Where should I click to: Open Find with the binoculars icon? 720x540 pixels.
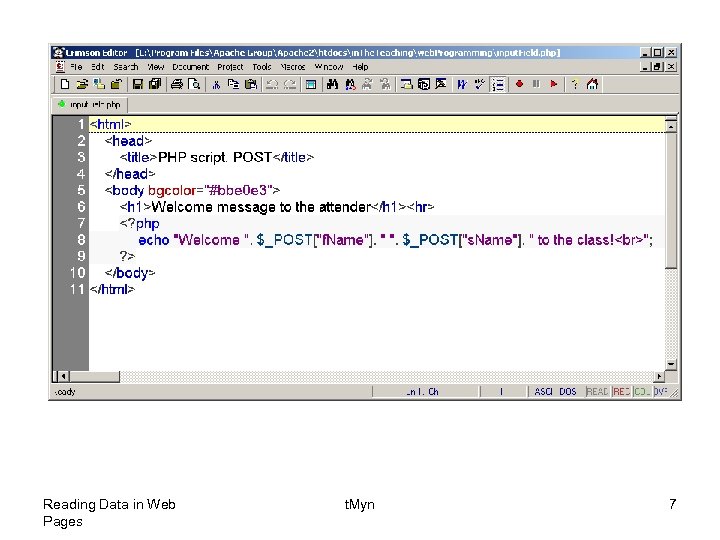point(332,84)
